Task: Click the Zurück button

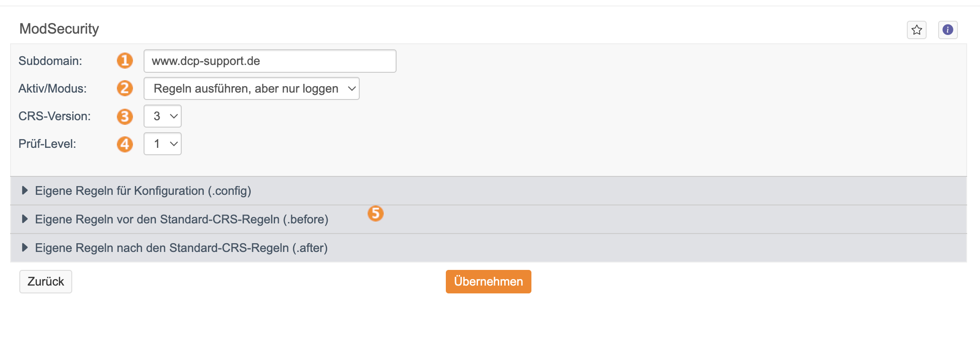Action: 46,281
